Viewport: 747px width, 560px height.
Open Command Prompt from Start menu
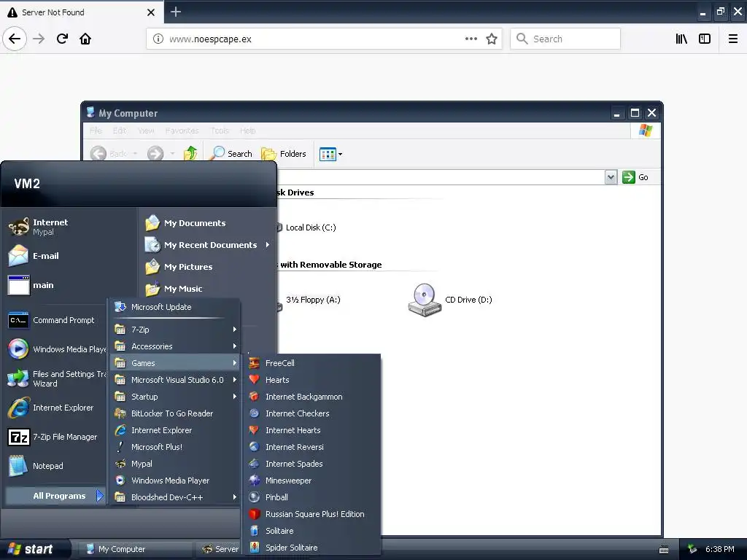click(x=56, y=320)
